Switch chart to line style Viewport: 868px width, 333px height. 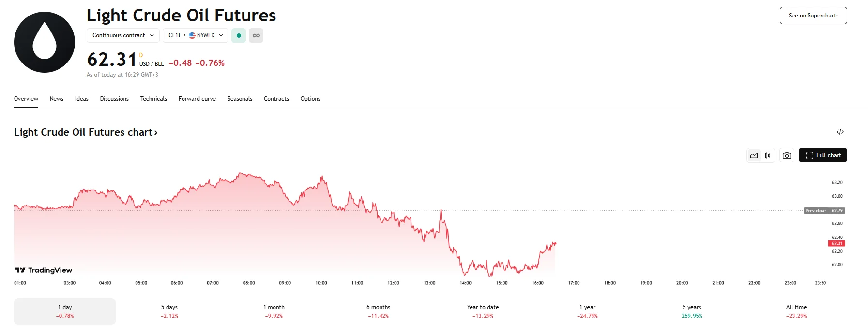[x=754, y=155]
